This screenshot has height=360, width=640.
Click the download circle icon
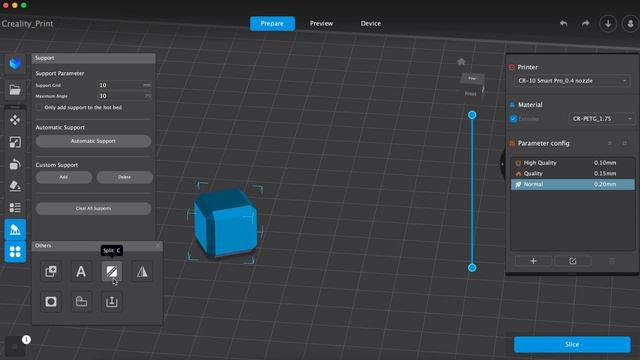pos(608,24)
